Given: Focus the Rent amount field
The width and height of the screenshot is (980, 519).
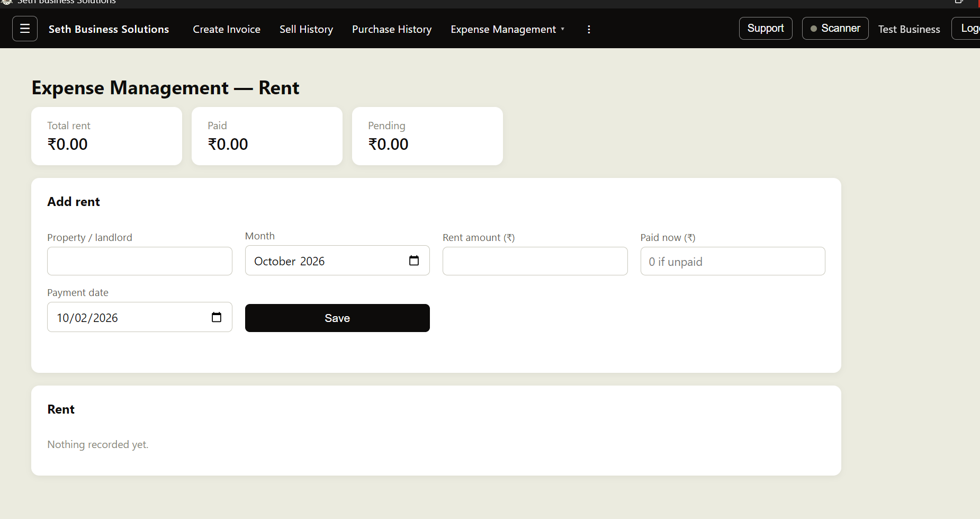Looking at the screenshot, I should point(535,261).
